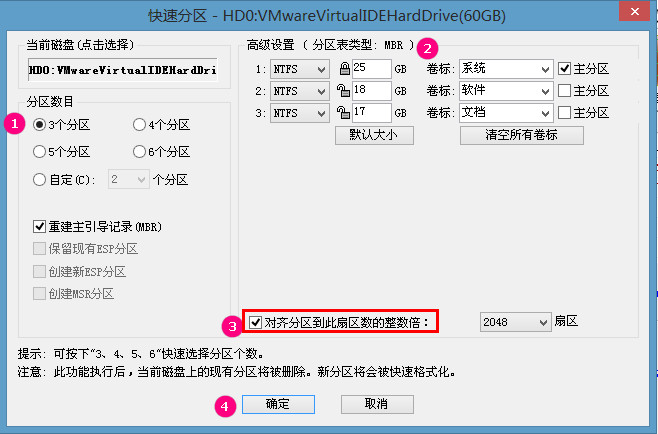
Task: Toggle 对齐分区到此扇区数的整数倍 checkbox
Action: [x=256, y=322]
